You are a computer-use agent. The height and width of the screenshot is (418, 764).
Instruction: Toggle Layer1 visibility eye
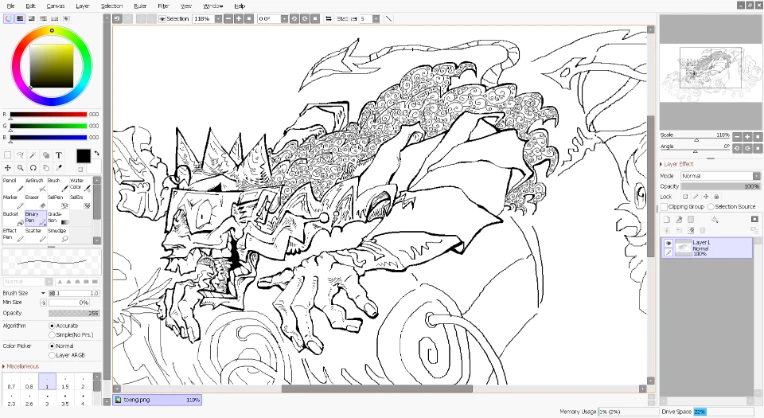(668, 243)
